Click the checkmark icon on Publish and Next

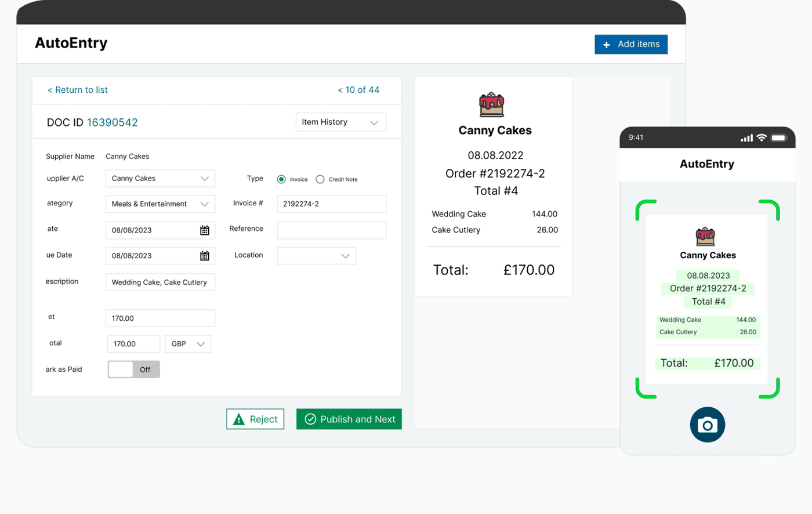click(x=310, y=419)
